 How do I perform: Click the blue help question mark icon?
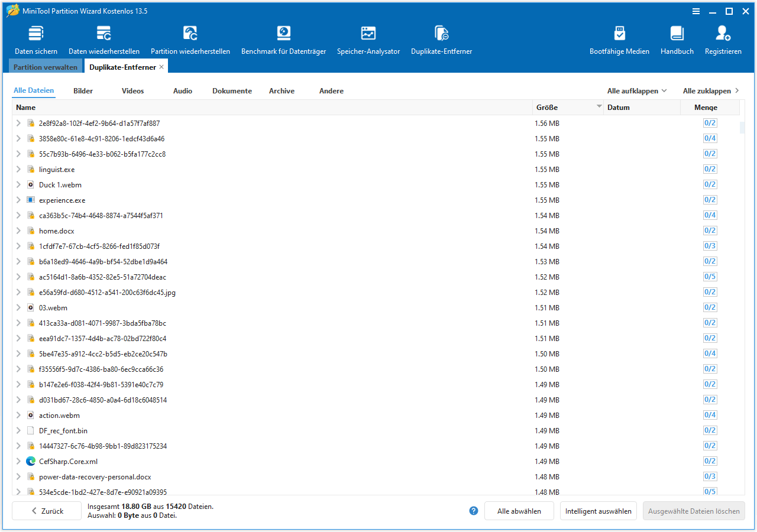click(473, 511)
